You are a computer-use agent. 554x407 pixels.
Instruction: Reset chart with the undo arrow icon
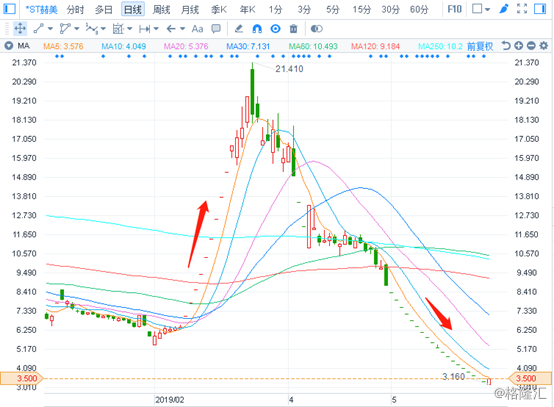506,46
